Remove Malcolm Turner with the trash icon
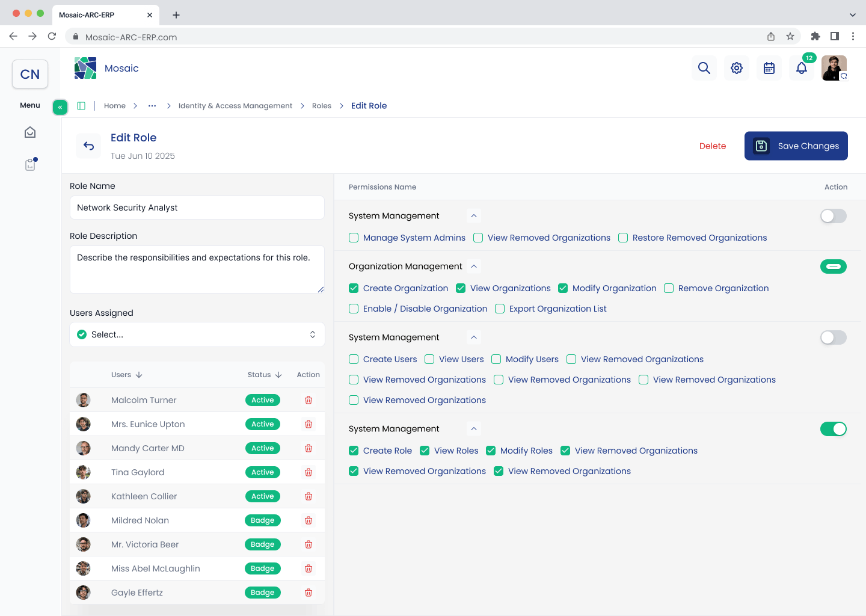Image resolution: width=866 pixels, height=616 pixels. coord(309,400)
